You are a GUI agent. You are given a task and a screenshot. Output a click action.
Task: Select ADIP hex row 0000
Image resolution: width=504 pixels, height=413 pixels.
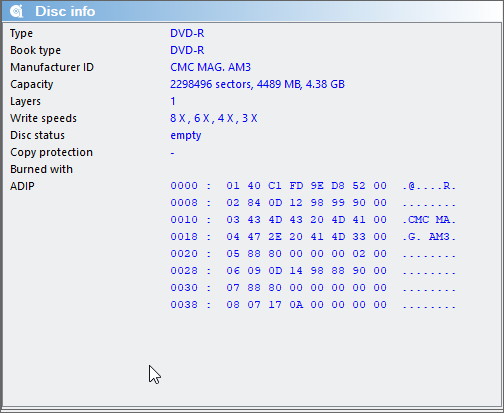coord(313,186)
